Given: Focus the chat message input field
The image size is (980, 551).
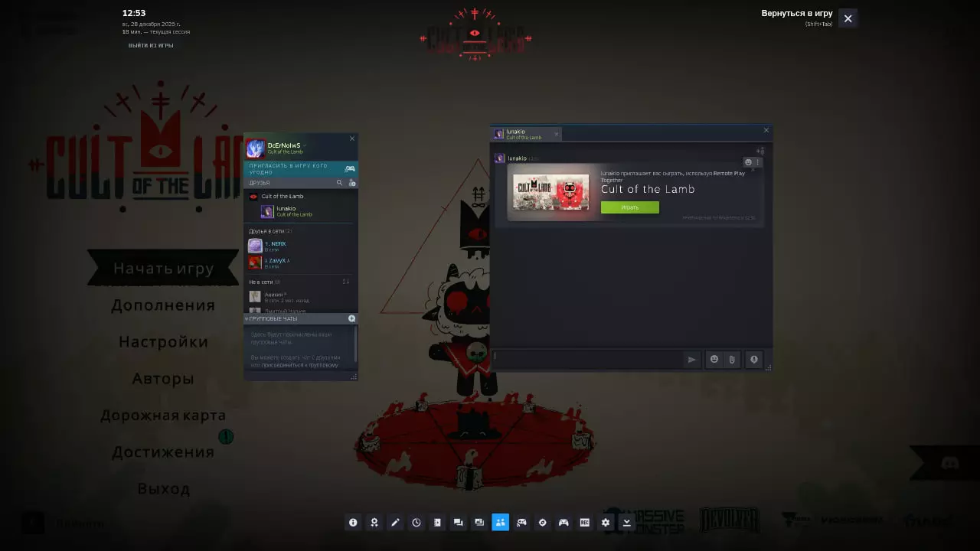Looking at the screenshot, I should tap(586, 358).
